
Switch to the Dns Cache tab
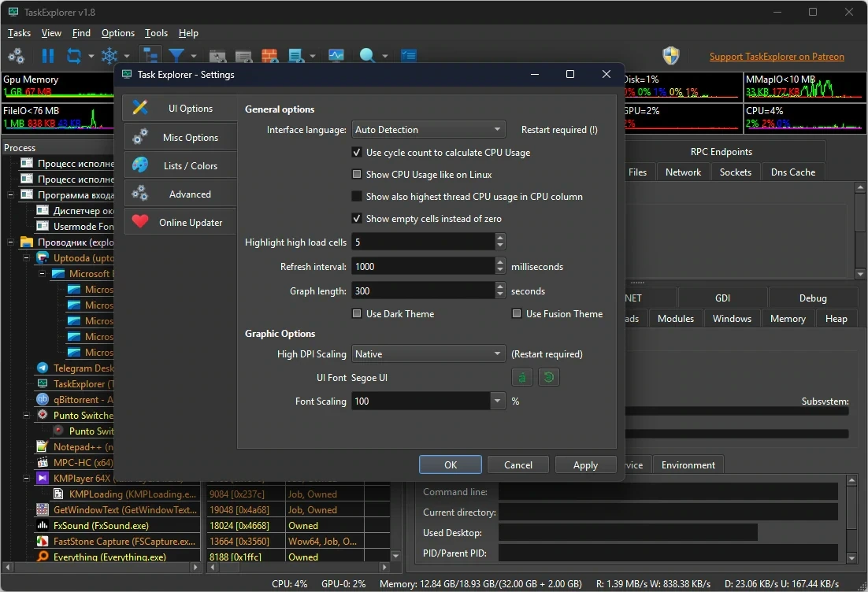(x=792, y=172)
